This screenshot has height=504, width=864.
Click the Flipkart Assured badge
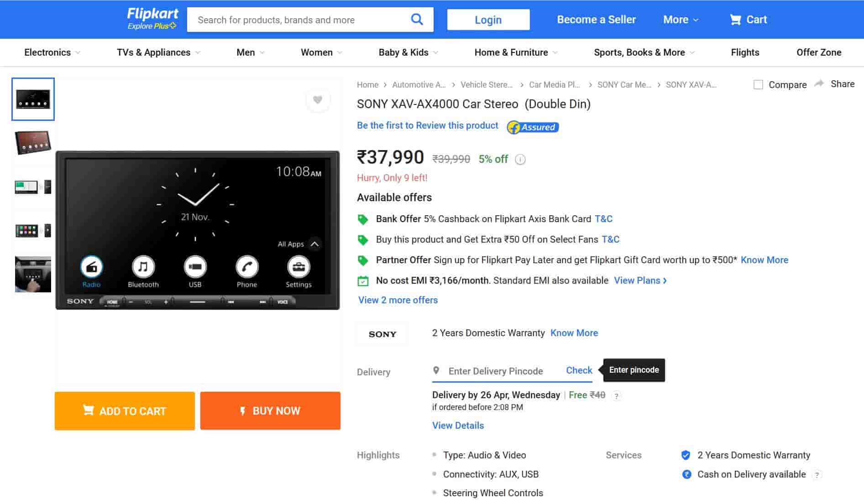(x=533, y=127)
